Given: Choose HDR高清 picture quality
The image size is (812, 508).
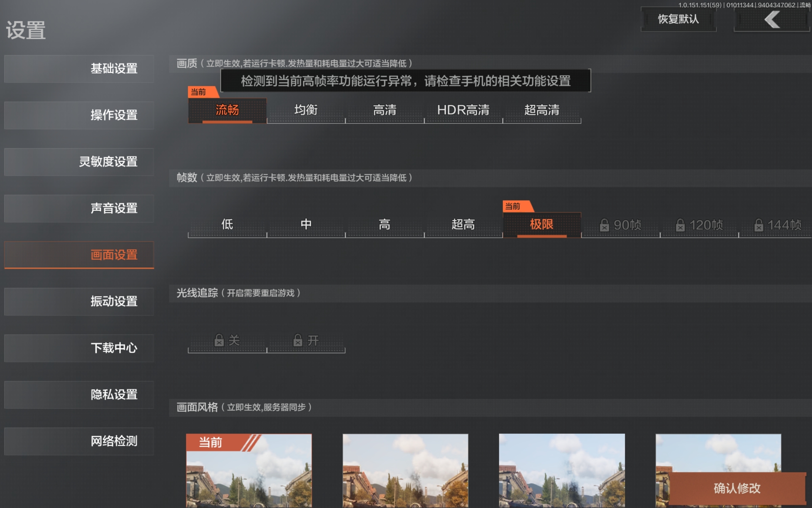Looking at the screenshot, I should coord(463,110).
